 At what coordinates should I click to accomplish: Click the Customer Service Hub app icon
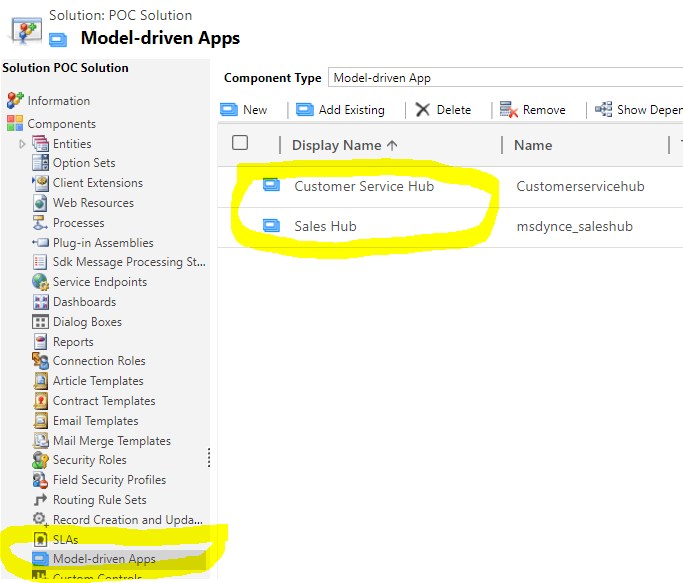(271, 186)
